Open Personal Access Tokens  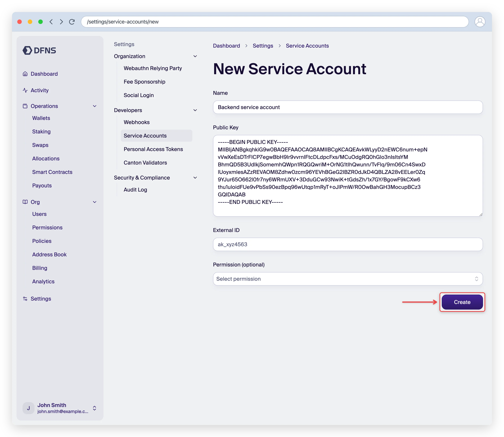tap(153, 149)
